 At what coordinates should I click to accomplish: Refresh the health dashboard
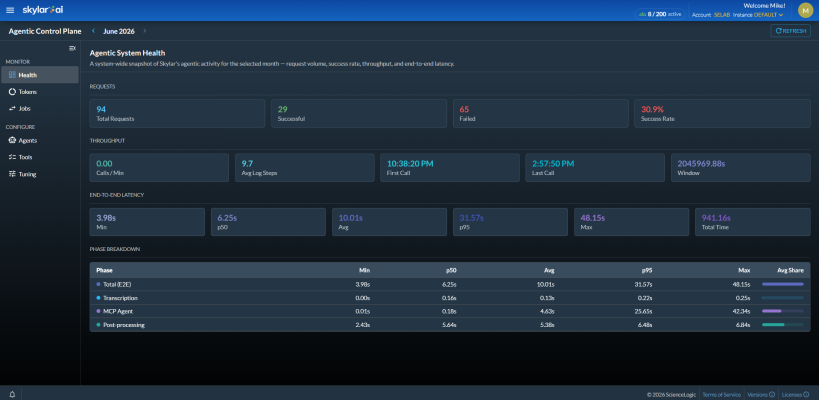pyautogui.click(x=790, y=31)
